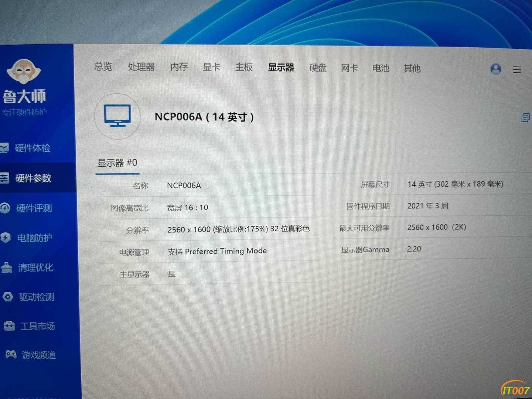Click the heading NCP006A（14 英寸）

pyautogui.click(x=204, y=117)
